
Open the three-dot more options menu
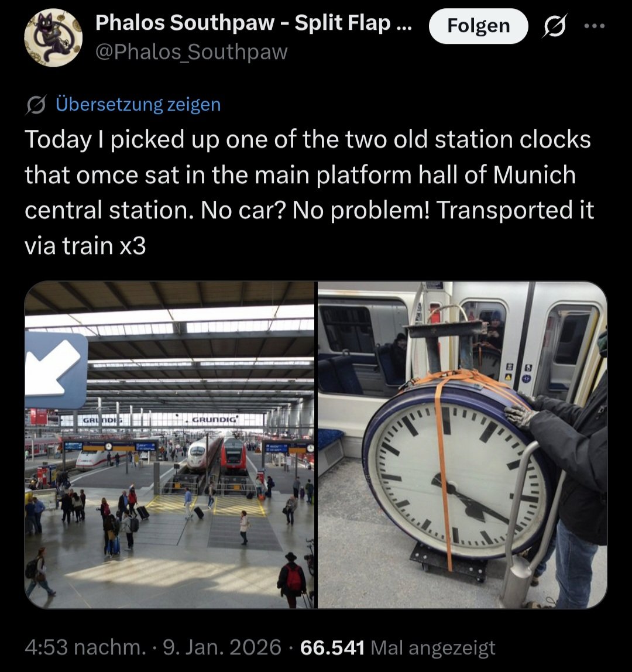click(x=595, y=26)
